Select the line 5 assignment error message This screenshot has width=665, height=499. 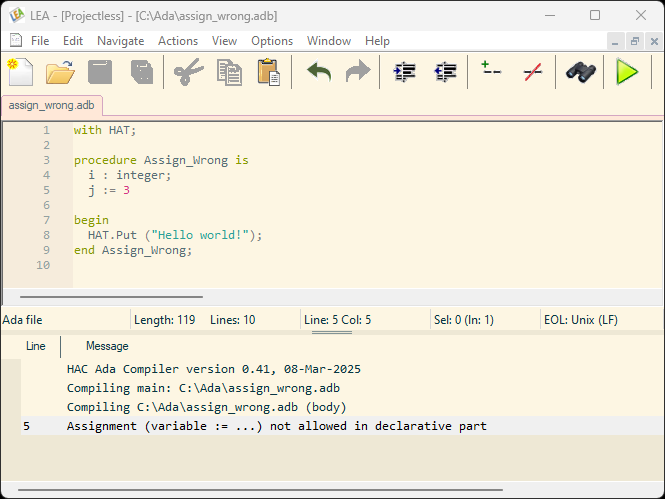tap(276, 426)
